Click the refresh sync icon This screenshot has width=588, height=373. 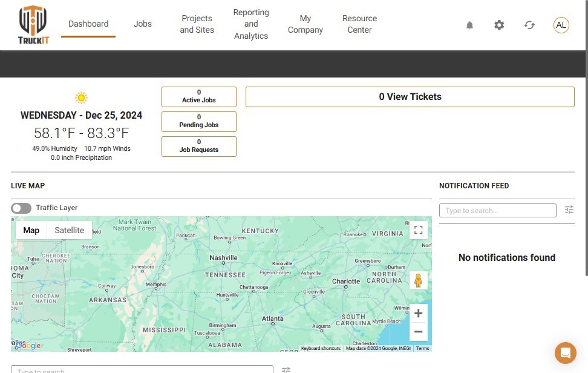[529, 25]
